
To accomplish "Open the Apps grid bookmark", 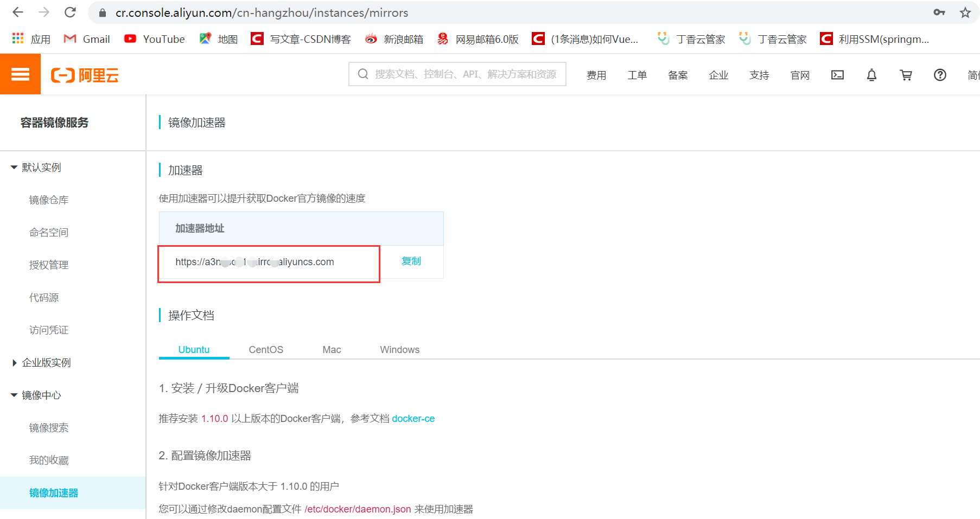I will click(x=31, y=39).
